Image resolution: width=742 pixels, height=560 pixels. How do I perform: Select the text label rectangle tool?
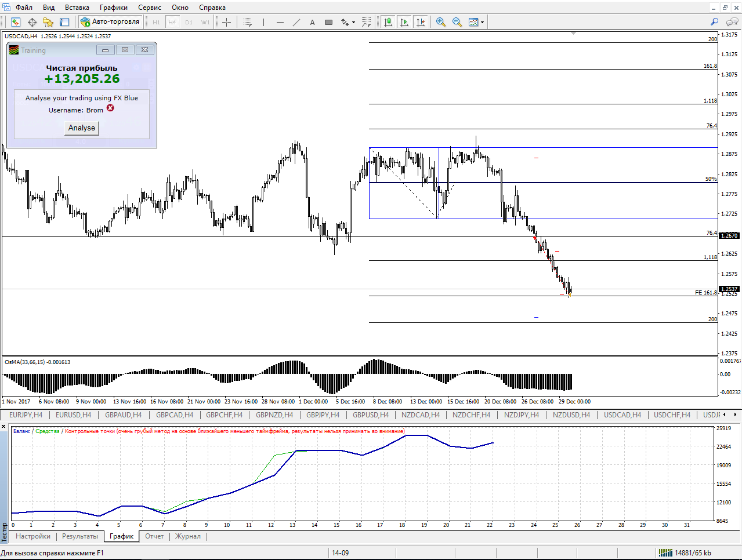(x=328, y=22)
